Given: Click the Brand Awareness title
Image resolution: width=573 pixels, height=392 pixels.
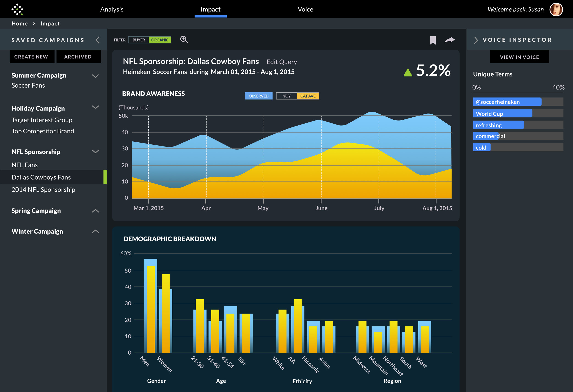Looking at the screenshot, I should click(x=153, y=94).
